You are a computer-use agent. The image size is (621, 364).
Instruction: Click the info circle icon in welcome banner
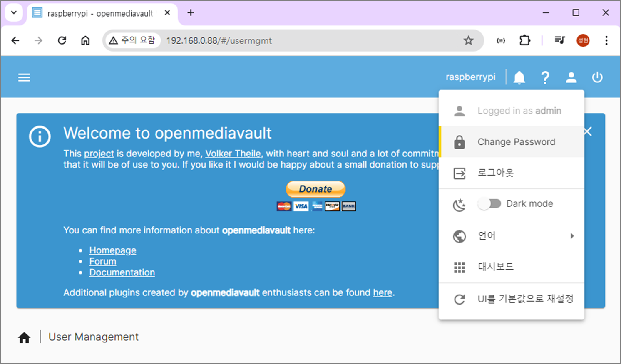(40, 136)
